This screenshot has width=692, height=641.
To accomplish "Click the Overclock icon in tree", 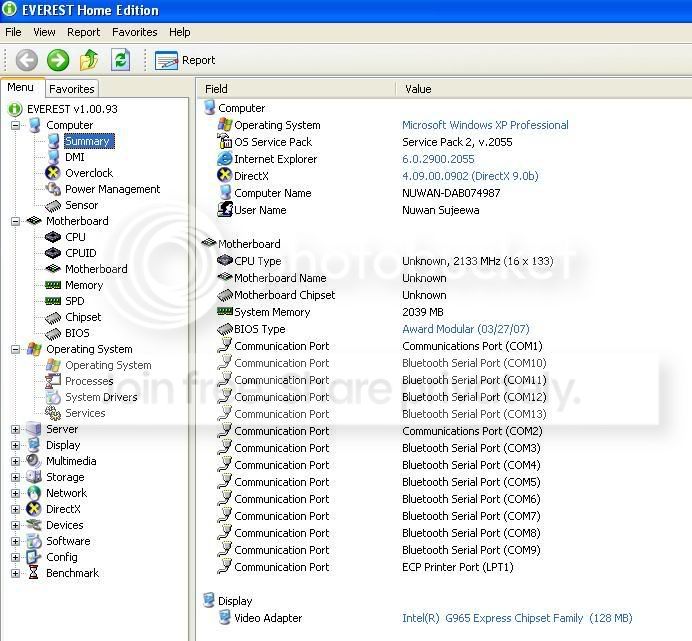I will pyautogui.click(x=53, y=173).
